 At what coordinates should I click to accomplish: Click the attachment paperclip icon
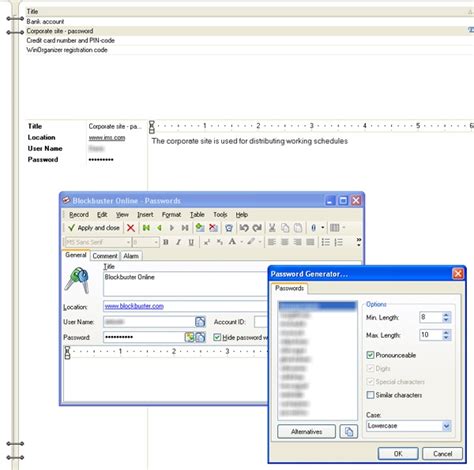pyautogui.click(x=313, y=228)
